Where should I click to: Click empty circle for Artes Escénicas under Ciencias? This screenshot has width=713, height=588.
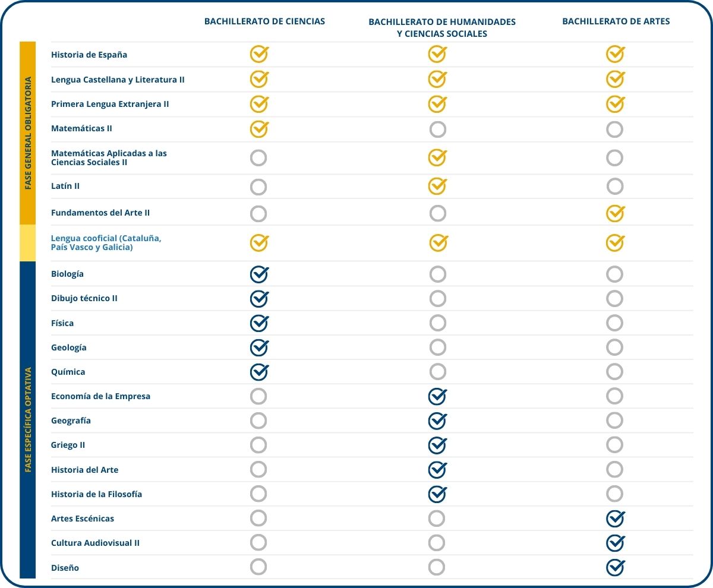(258, 519)
